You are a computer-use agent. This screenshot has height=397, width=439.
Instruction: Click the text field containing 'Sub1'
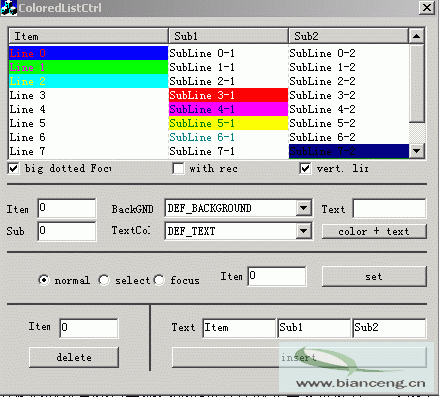tap(314, 328)
